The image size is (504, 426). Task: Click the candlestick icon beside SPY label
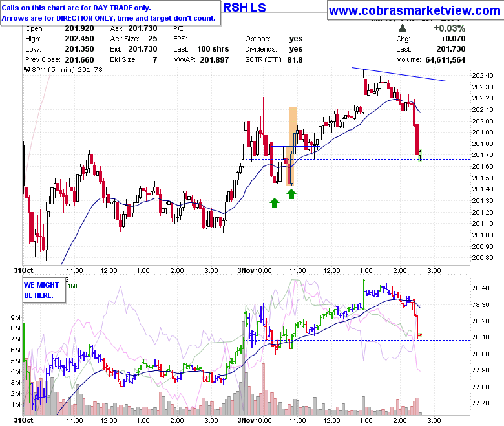(27, 69)
